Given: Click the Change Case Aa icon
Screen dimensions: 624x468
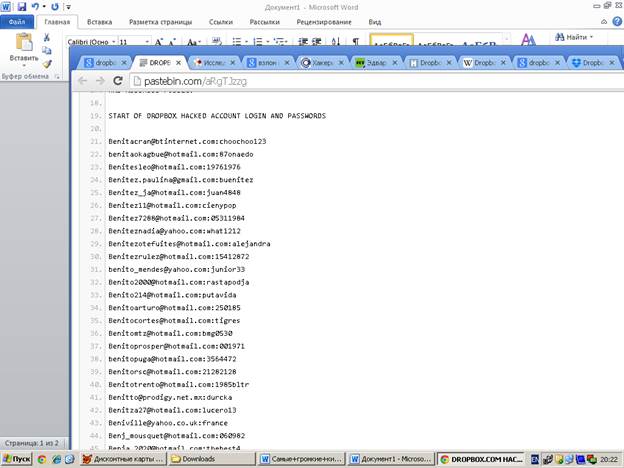Looking at the screenshot, I should [193, 42].
